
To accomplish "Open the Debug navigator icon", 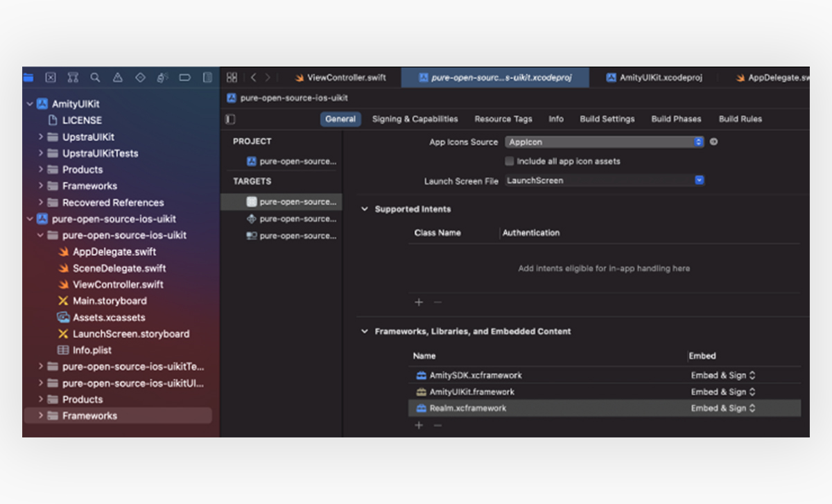I will coord(162,78).
